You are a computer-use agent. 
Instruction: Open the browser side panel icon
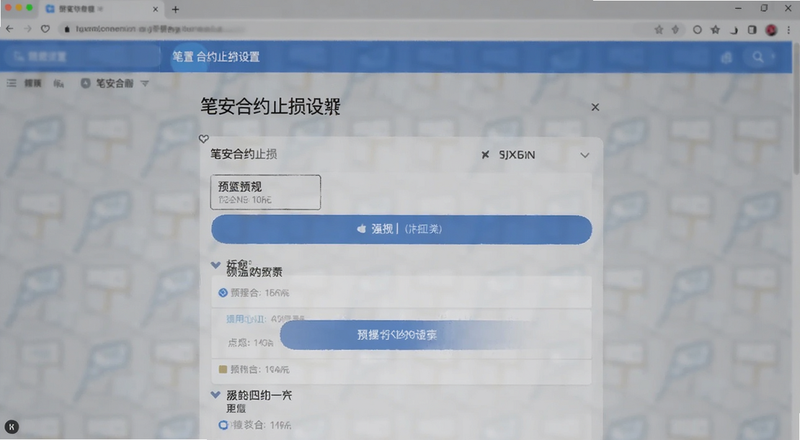(752, 30)
